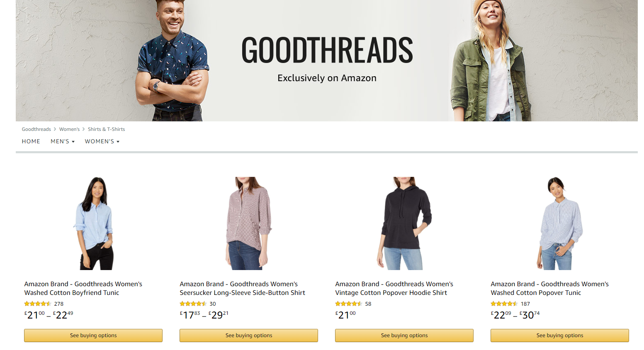
Task: Click the star rating of Boyfriend Tunic
Action: 38,304
